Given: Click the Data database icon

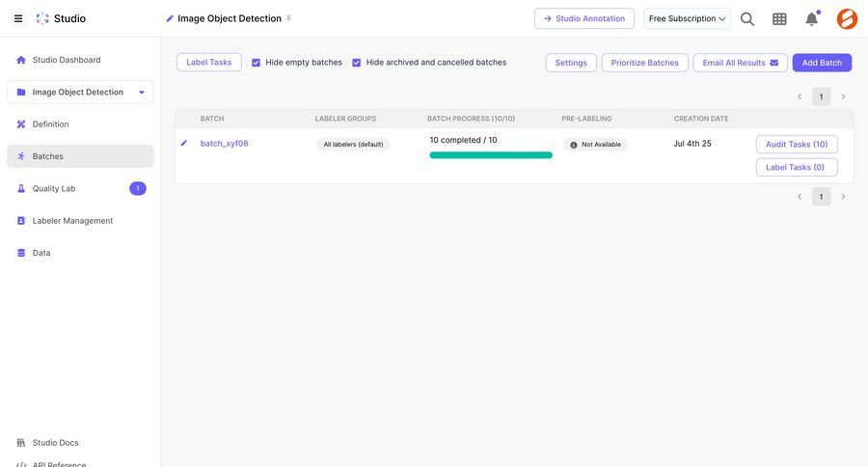Looking at the screenshot, I should click(x=21, y=253).
